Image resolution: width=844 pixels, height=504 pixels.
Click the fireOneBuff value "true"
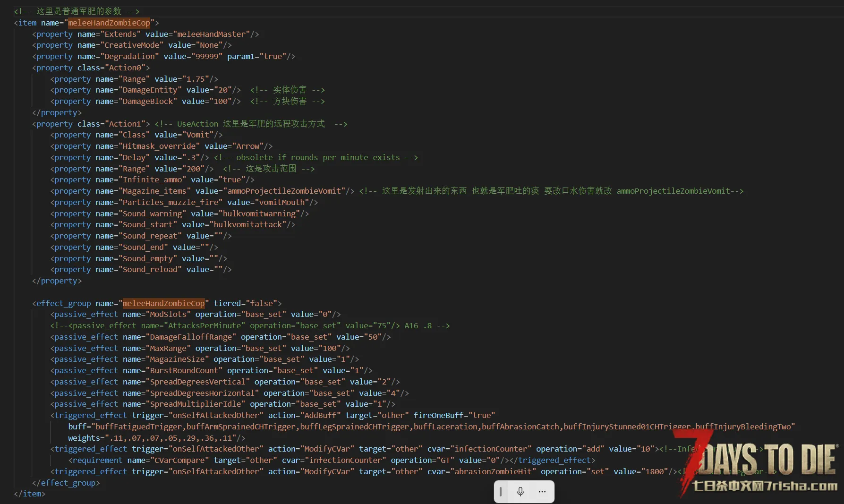tap(482, 416)
